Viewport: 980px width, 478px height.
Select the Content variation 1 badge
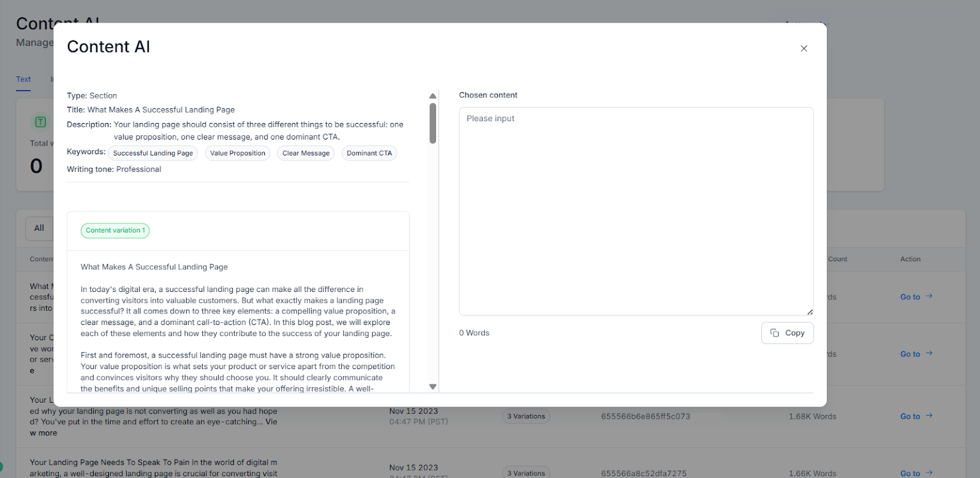point(115,230)
